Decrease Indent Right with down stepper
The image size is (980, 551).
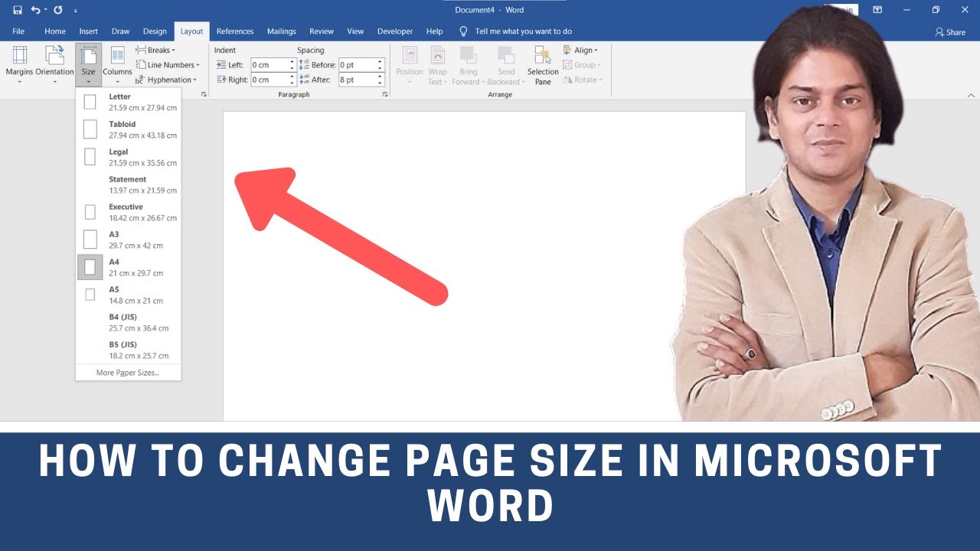point(292,83)
